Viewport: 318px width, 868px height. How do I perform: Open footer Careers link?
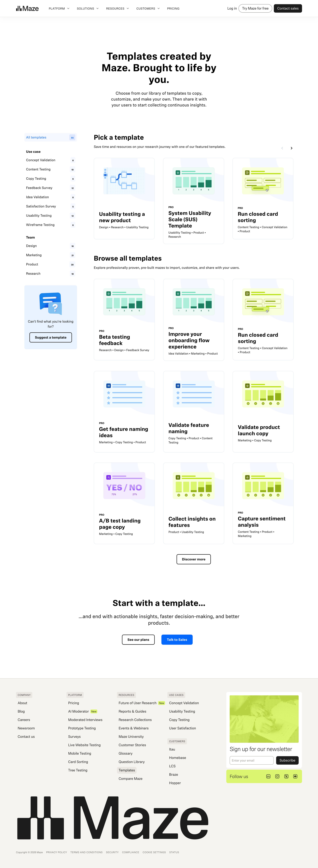point(24,720)
